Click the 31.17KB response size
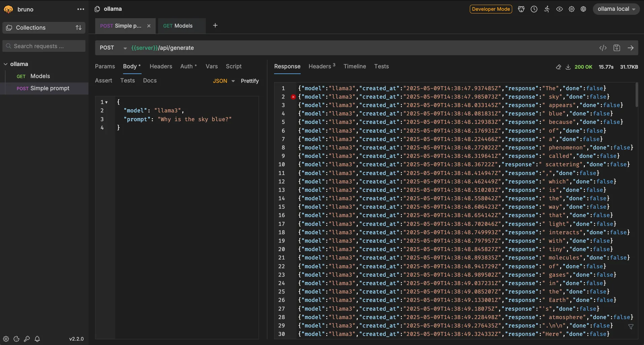This screenshot has width=644, height=345. [629, 67]
